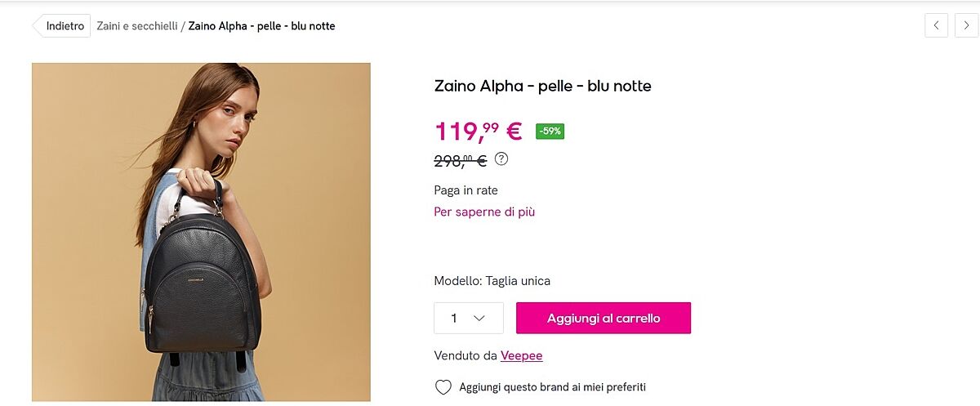Click the Zaino Alpha product title heading
Image resolution: width=980 pixels, height=406 pixels.
542,86
